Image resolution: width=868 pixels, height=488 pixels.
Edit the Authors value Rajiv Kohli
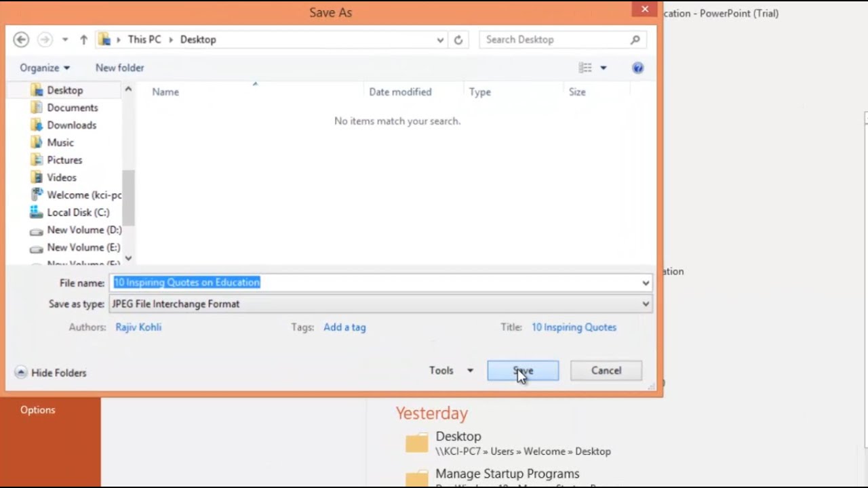tap(138, 327)
